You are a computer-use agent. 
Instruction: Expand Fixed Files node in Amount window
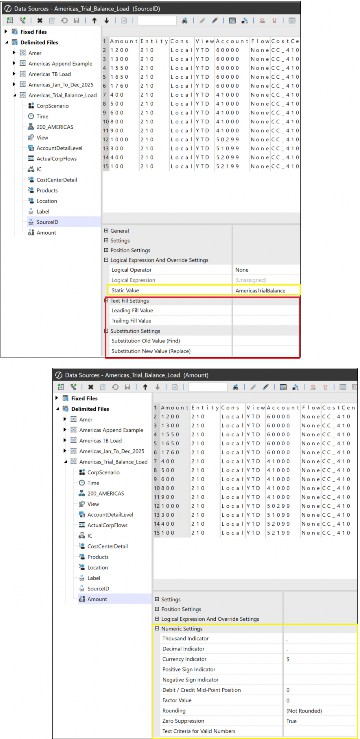point(57,398)
